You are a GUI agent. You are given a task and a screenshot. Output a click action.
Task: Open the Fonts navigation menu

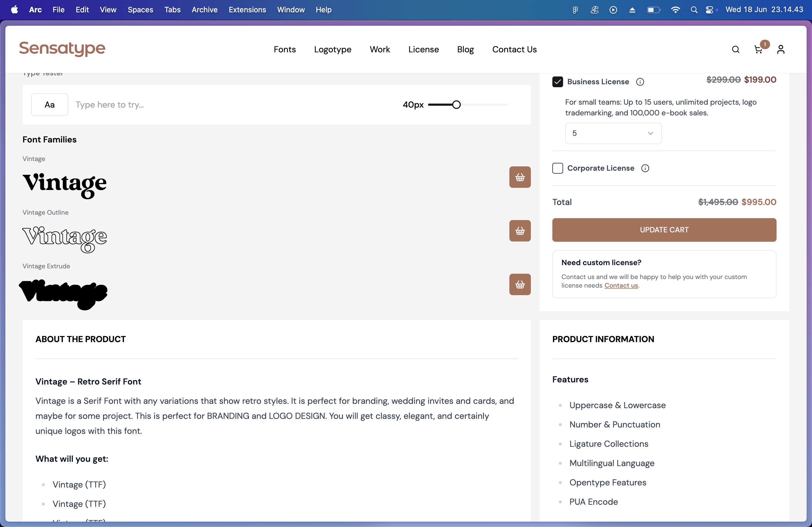pyautogui.click(x=285, y=49)
